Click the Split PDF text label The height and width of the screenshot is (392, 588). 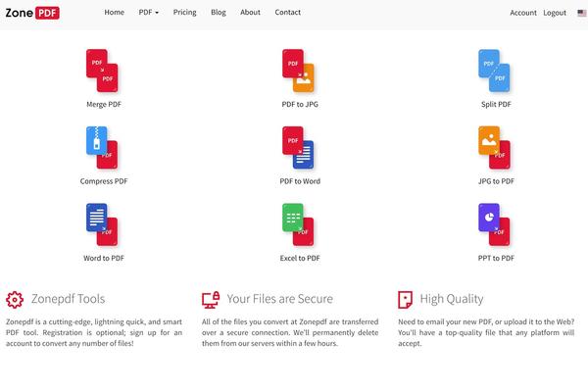click(x=496, y=104)
